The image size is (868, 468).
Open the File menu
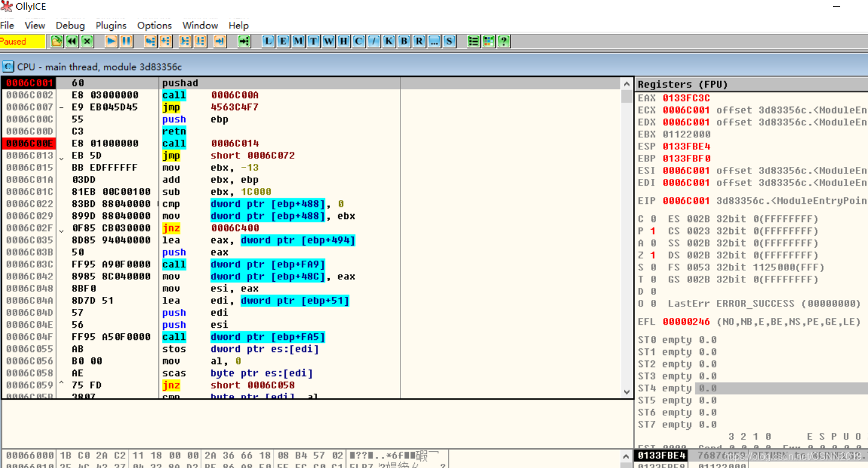[x=7, y=25]
